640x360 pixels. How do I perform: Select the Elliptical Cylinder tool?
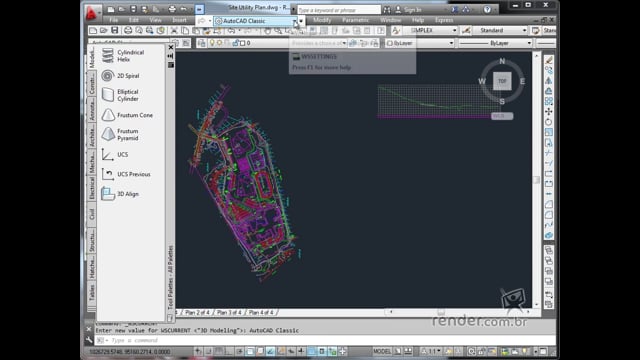(x=122, y=95)
